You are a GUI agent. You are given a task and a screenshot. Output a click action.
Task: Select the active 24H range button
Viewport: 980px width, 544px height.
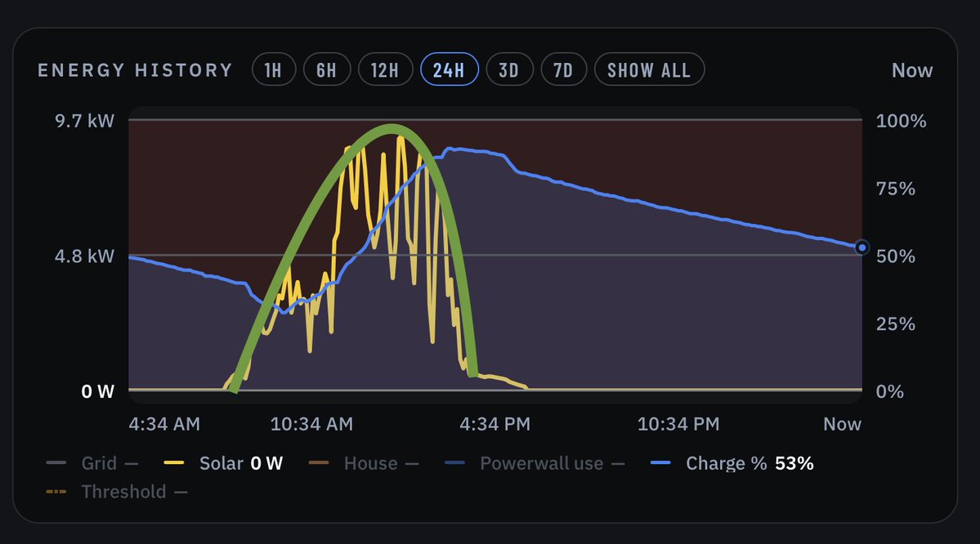pos(450,69)
